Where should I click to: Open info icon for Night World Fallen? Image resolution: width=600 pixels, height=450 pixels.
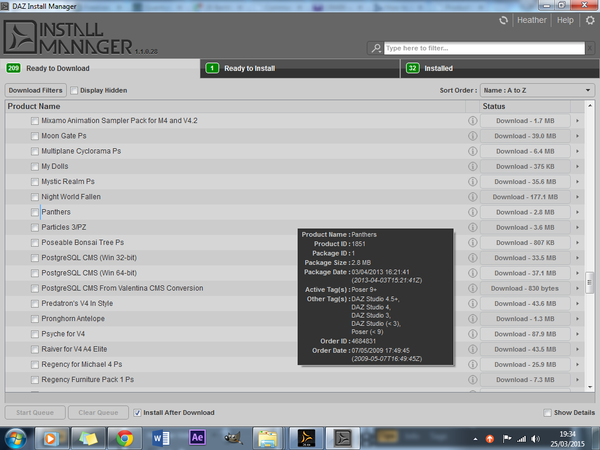click(473, 197)
